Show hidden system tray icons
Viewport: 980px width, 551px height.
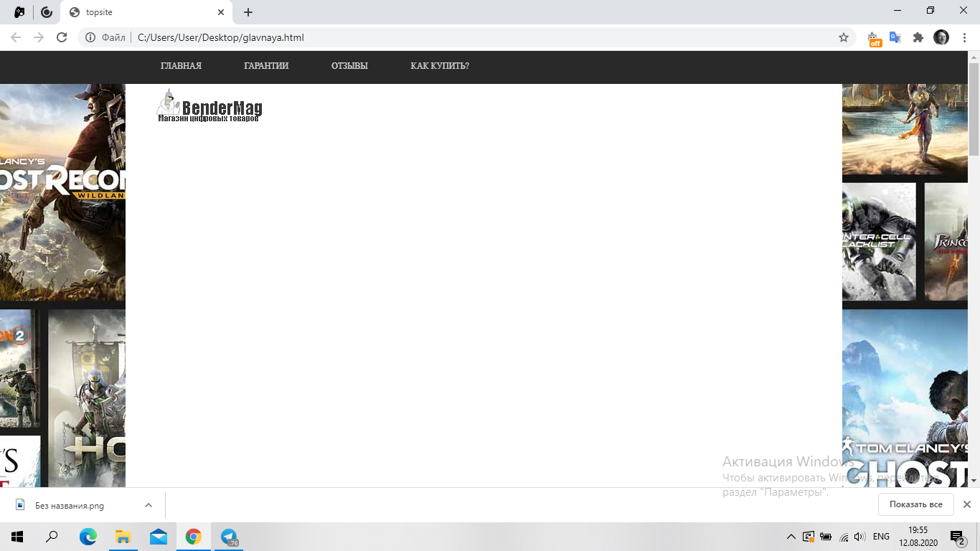coord(791,537)
